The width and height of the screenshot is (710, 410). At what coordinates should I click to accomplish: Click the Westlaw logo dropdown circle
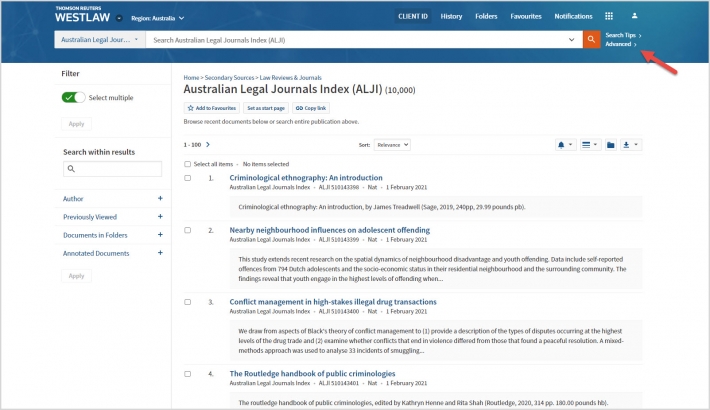(x=119, y=19)
